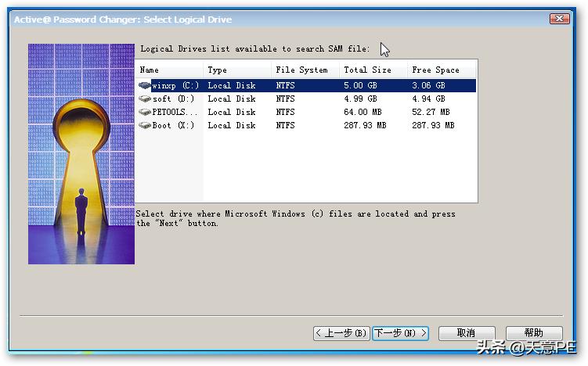The width and height of the screenshot is (588, 366).
Task: Sort by Free Space column header
Action: click(442, 70)
